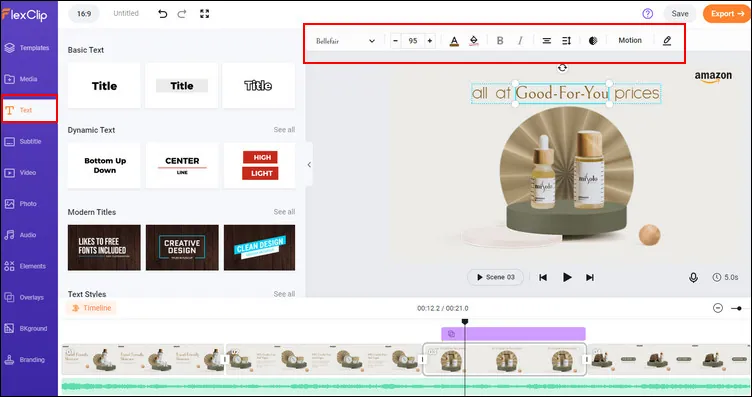
Task: Record a voiceover with the microphone
Action: tap(693, 278)
